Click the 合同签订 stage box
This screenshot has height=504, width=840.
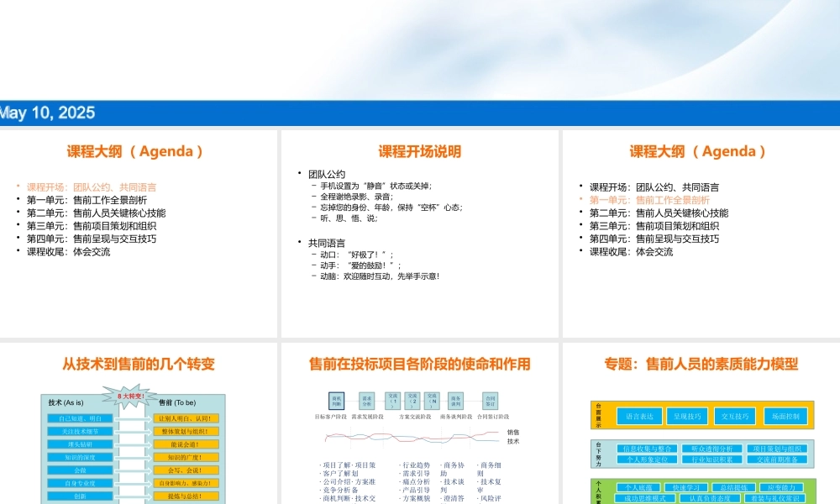pyautogui.click(x=491, y=401)
